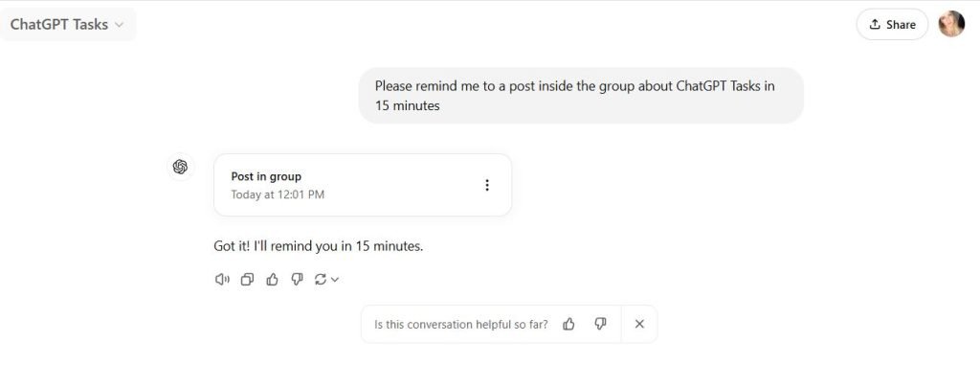This screenshot has height=388, width=980.
Task: Open the three-dot menu on task card
Action: [486, 185]
